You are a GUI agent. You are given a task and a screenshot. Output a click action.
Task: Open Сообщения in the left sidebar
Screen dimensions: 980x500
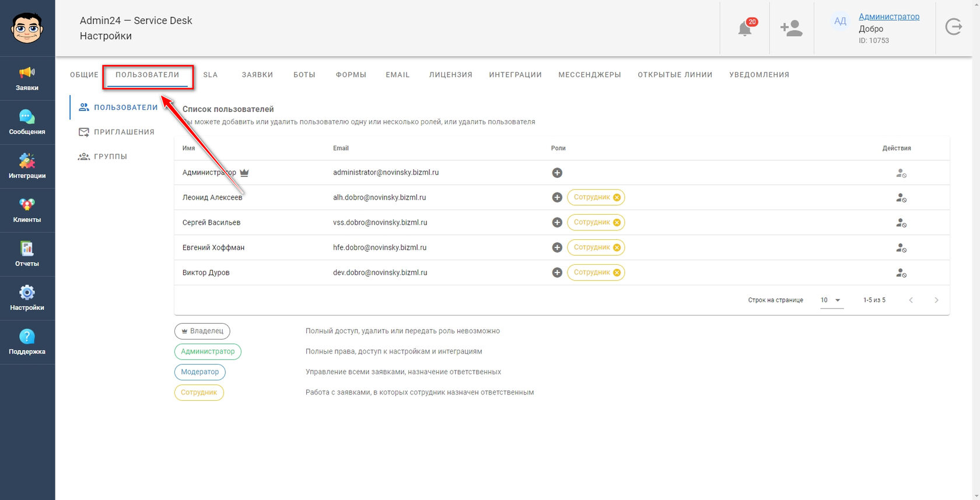(27, 123)
